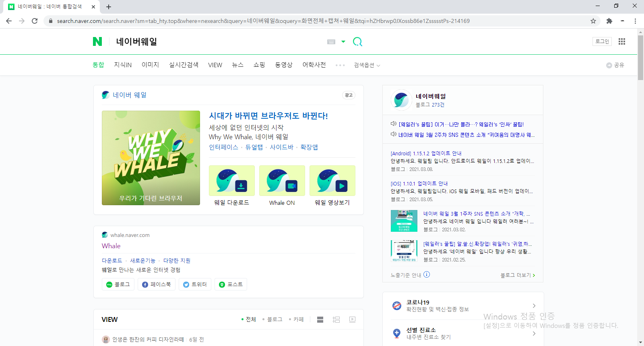Viewport: 644px width, 346px height.
Task: Click the browser back arrow
Action: coord(9,21)
